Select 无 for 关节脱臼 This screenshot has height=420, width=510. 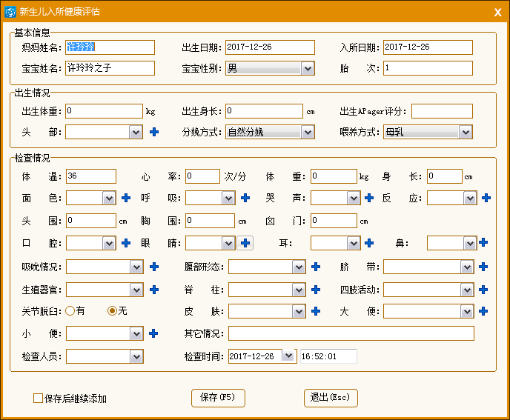[x=113, y=311]
